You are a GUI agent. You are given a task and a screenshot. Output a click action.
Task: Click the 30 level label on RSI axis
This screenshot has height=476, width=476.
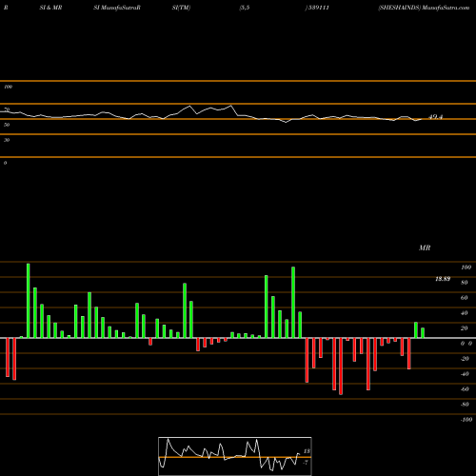point(7,140)
